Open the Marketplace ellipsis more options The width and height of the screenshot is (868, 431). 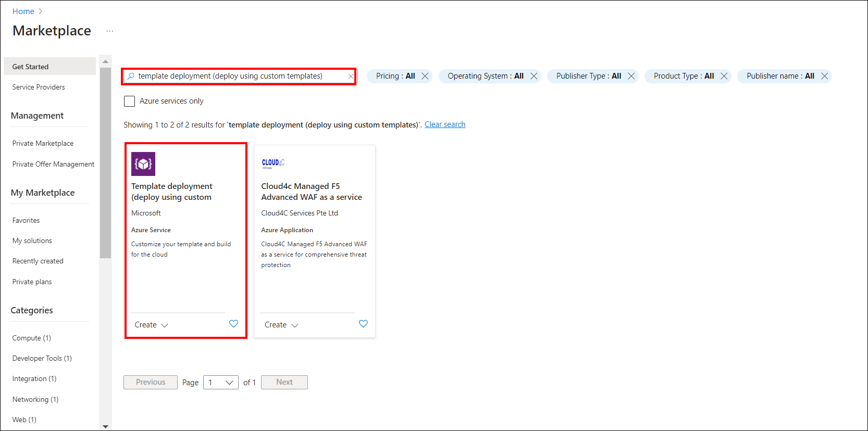tap(109, 31)
